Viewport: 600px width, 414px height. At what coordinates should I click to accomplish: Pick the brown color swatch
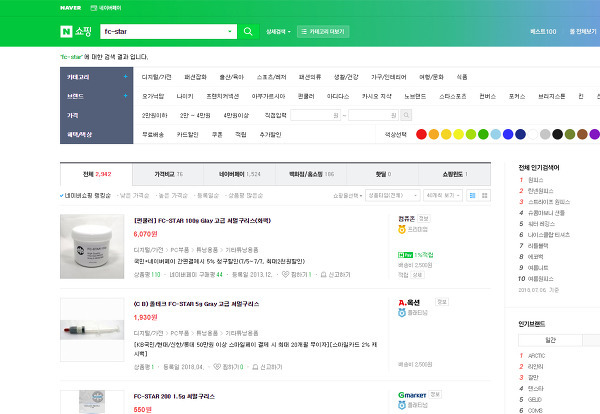pyautogui.click(x=582, y=134)
